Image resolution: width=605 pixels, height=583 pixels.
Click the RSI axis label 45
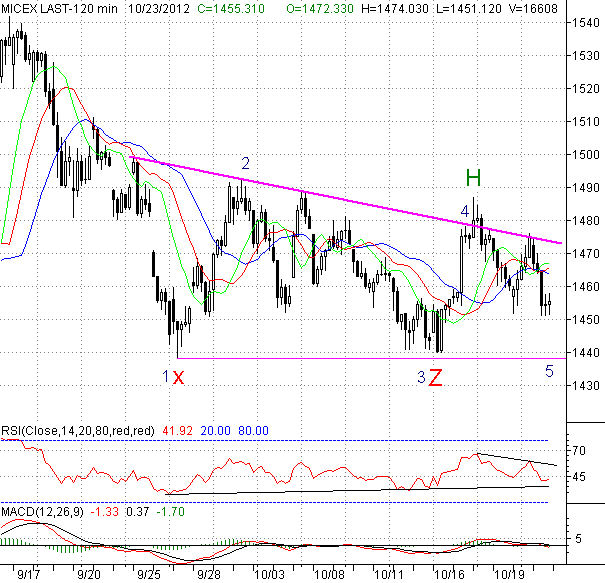pyautogui.click(x=579, y=477)
